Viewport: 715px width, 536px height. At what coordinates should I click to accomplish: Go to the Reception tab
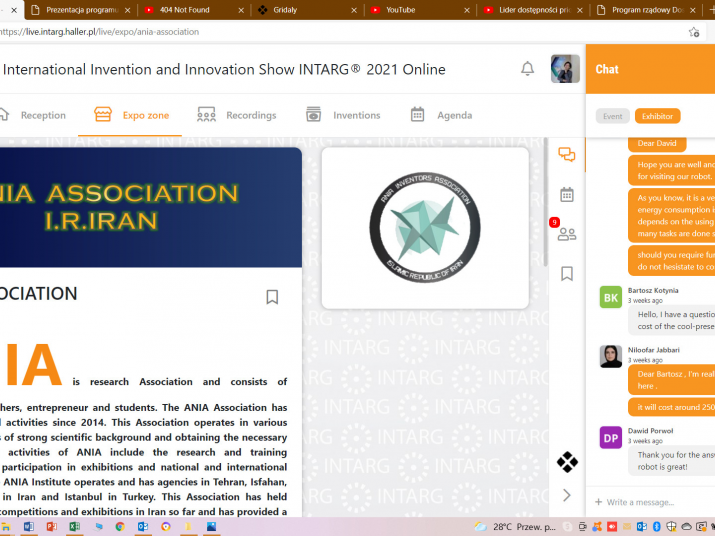pyautogui.click(x=33, y=115)
